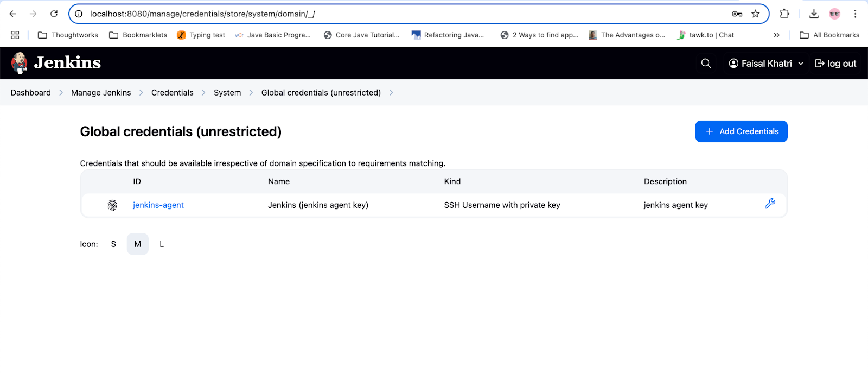The width and height of the screenshot is (868, 373).
Task: Select the S icon size
Action: pyautogui.click(x=113, y=244)
